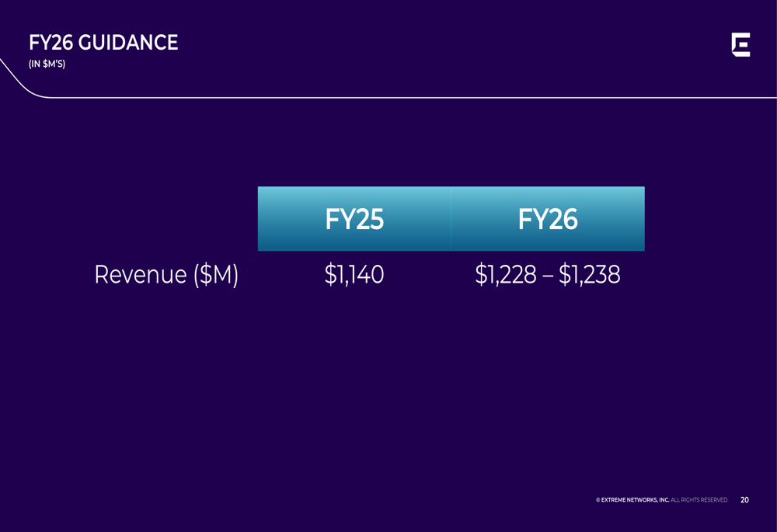Viewport: 777px width, 532px height.
Task: Click the $1,228 lower guidance figure
Action: [x=506, y=274]
